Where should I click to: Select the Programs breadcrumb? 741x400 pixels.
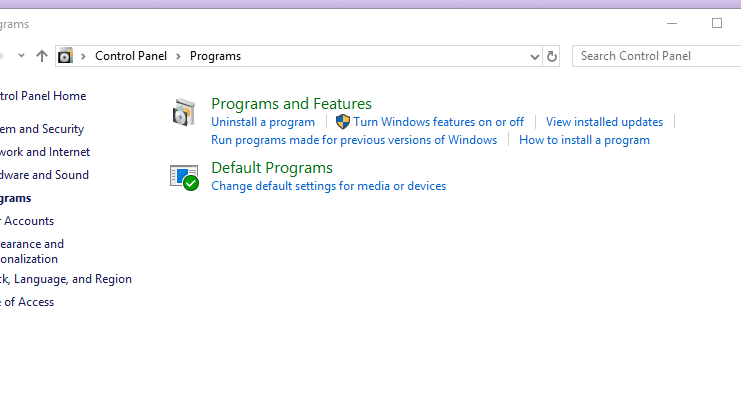click(215, 56)
